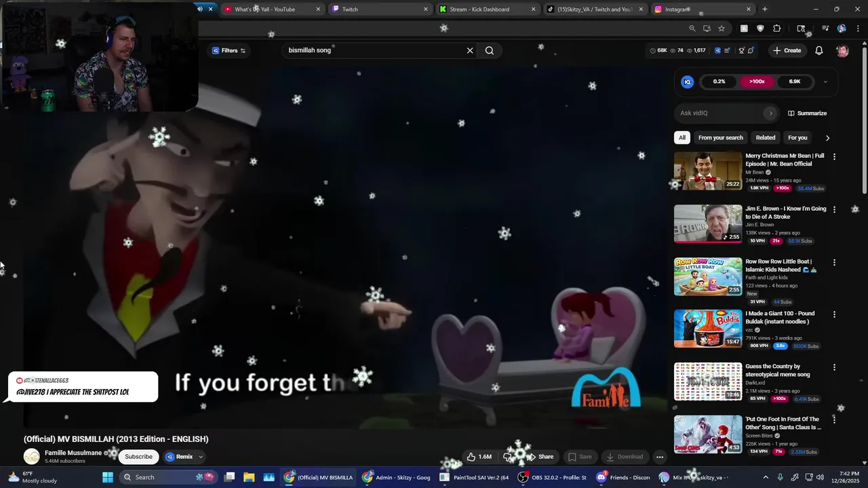Image resolution: width=868 pixels, height=488 pixels.
Task: Open Chrome media controls icon
Action: coord(825,28)
